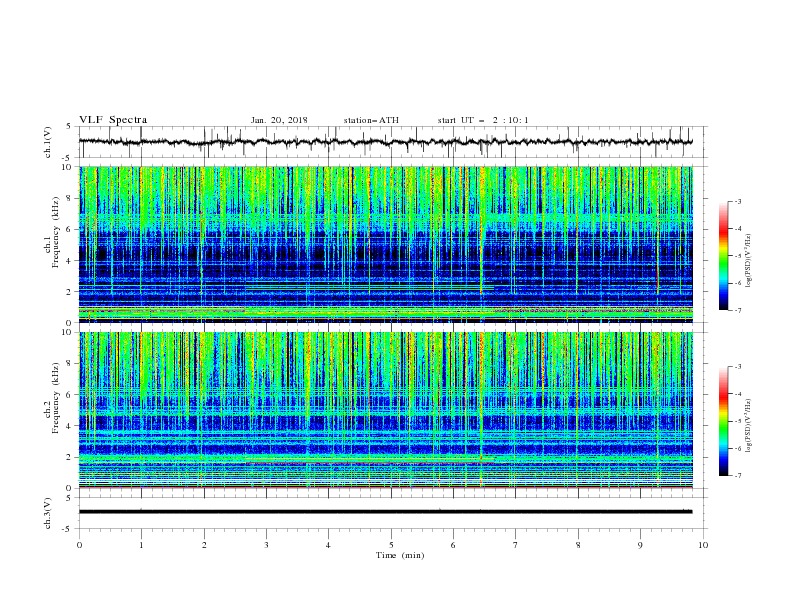Click the 'start UT = 2:10:1' label
This screenshot has width=792, height=612.
483,120
